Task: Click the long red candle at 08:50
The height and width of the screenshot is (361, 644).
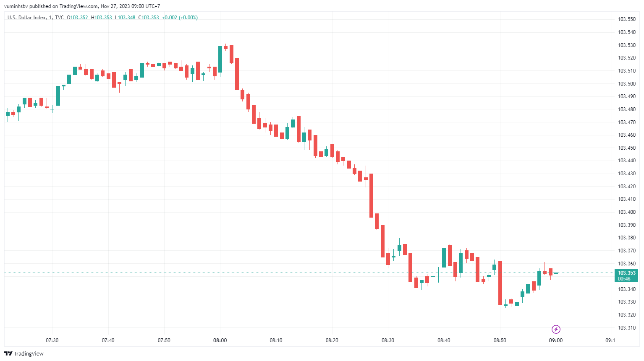Action: pyautogui.click(x=500, y=283)
